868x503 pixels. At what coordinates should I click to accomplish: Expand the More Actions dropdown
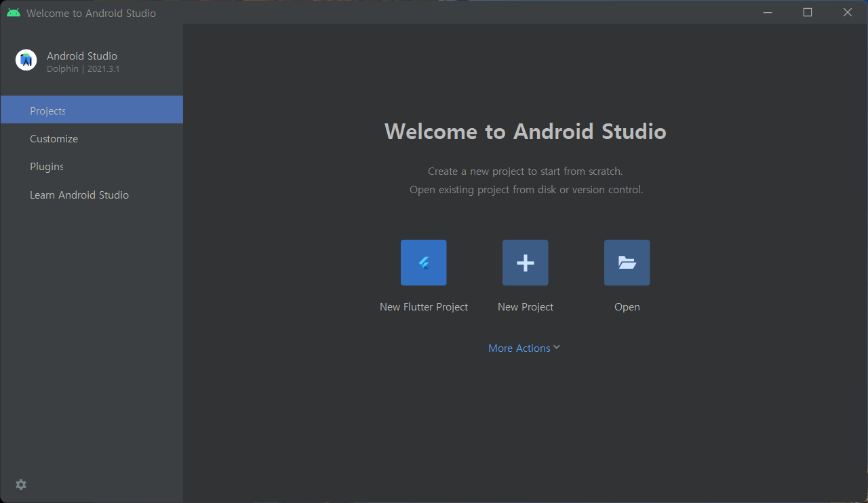pyautogui.click(x=524, y=348)
